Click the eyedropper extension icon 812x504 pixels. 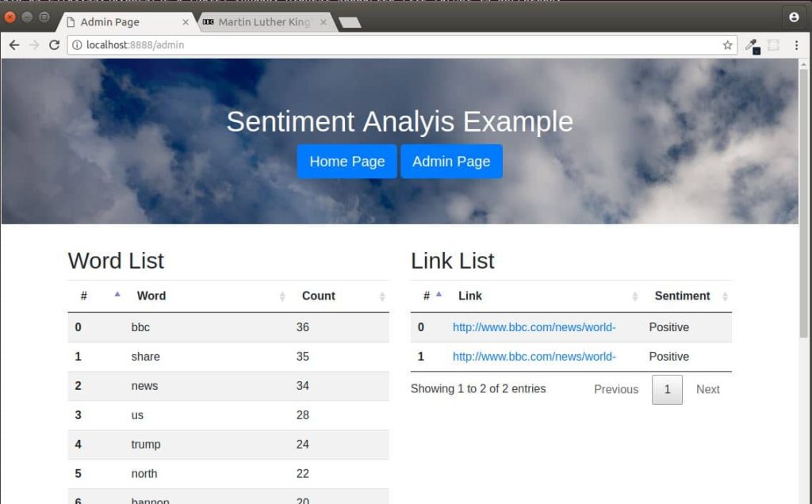[752, 45]
